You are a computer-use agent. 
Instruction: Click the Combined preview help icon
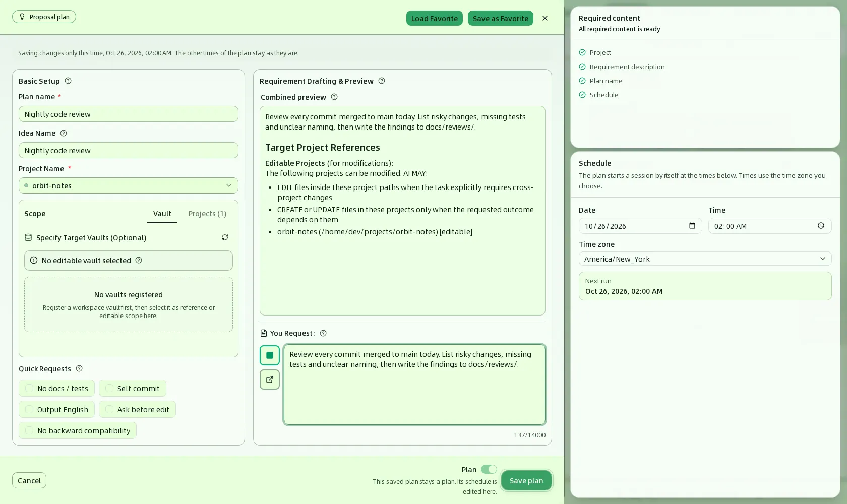[x=334, y=97]
